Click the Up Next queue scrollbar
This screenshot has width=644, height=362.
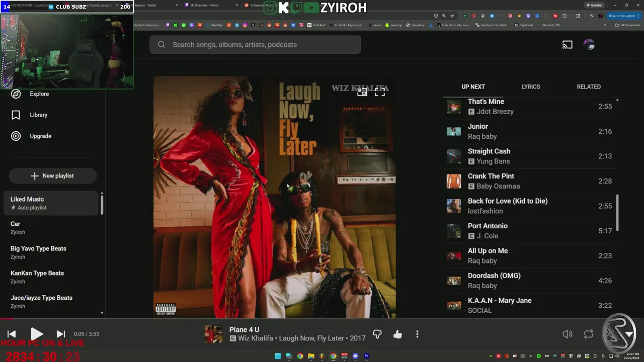coord(617,213)
